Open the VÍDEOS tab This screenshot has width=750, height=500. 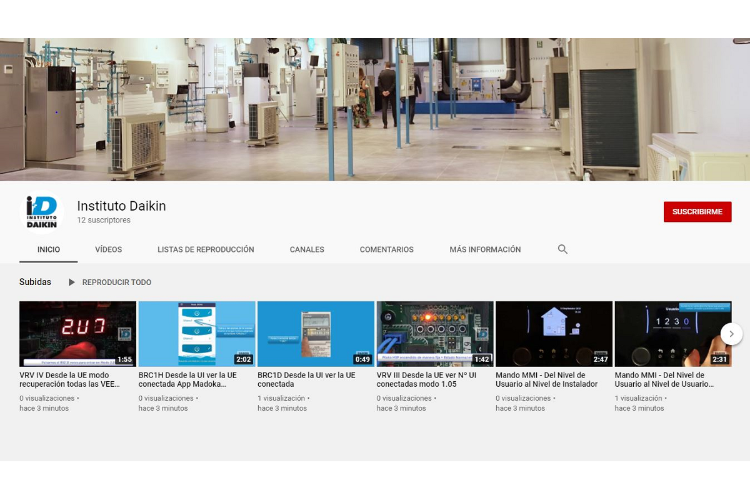[109, 249]
